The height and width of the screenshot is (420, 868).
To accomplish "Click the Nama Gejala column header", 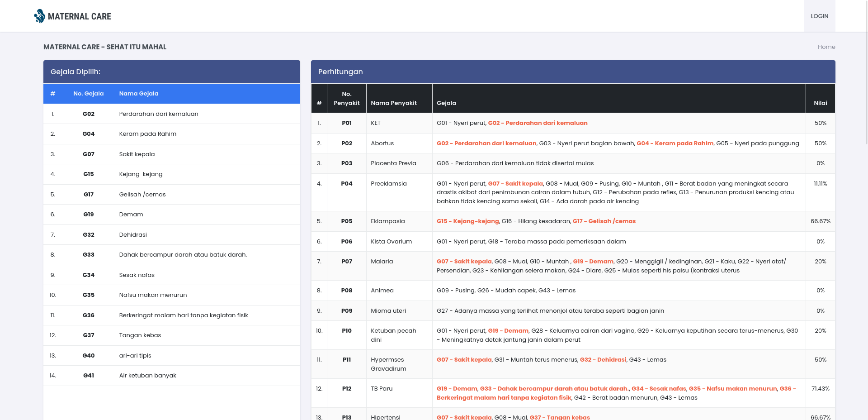I will click(139, 94).
